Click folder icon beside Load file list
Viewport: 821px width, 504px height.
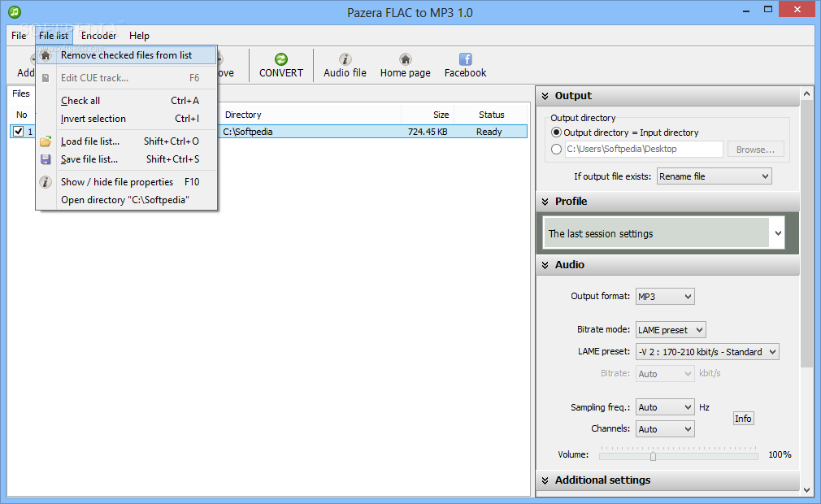(46, 141)
